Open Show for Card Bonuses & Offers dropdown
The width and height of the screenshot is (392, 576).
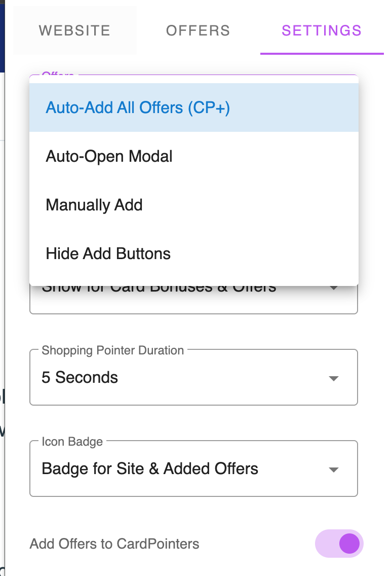pyautogui.click(x=194, y=300)
